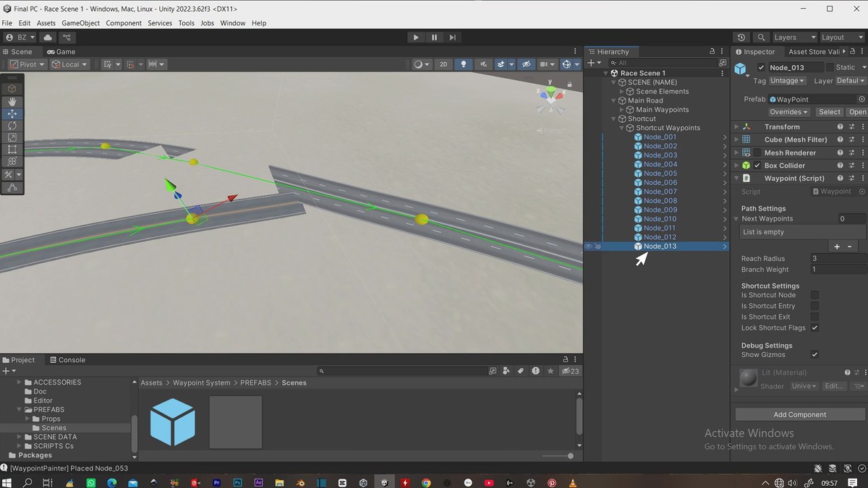This screenshot has height=488, width=868.
Task: Open the PREFABS folder in Project
Action: click(x=48, y=410)
